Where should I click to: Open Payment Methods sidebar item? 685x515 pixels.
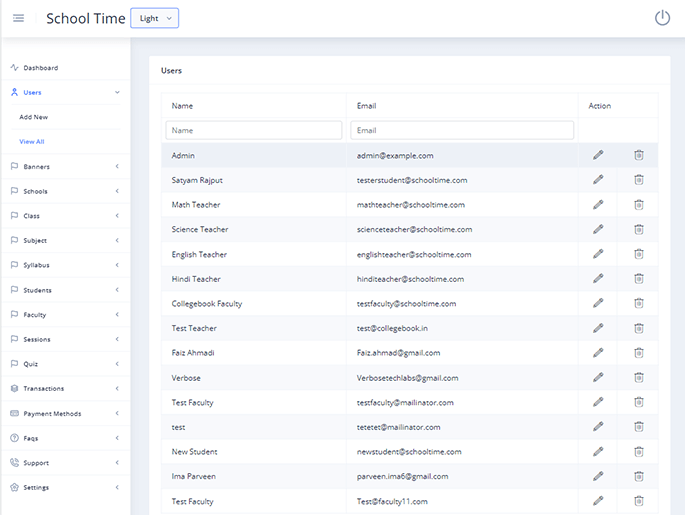click(x=66, y=413)
